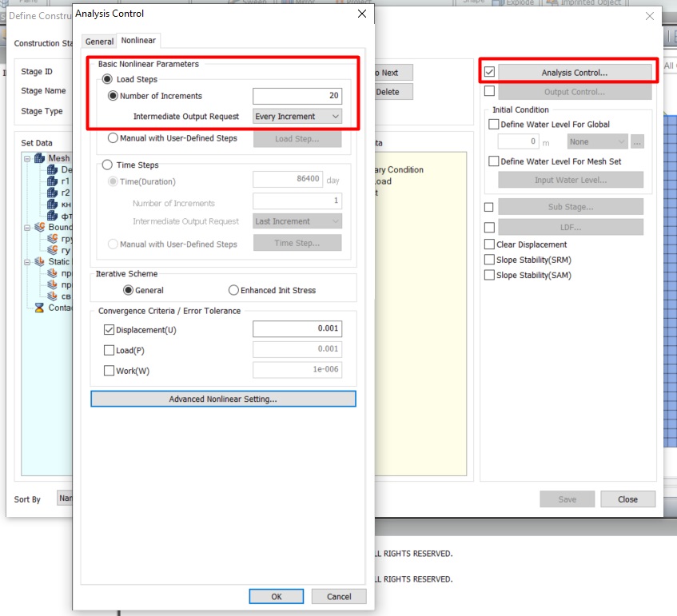677x616 pixels.
Task: Click the Contact hourglass icon in the tree
Action: tap(40, 308)
